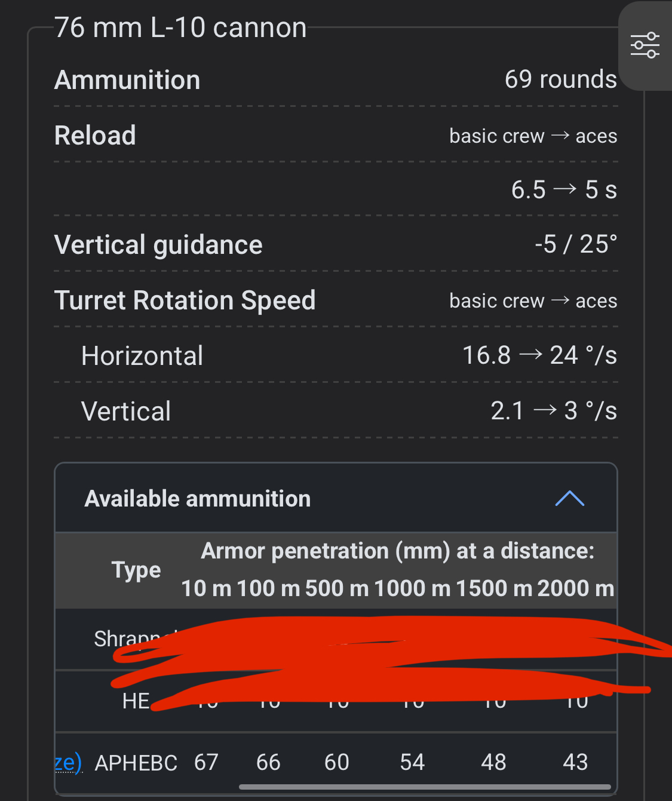Click the 1000 m distance column header
Screen dimensions: 672x801
pyautogui.click(x=412, y=588)
